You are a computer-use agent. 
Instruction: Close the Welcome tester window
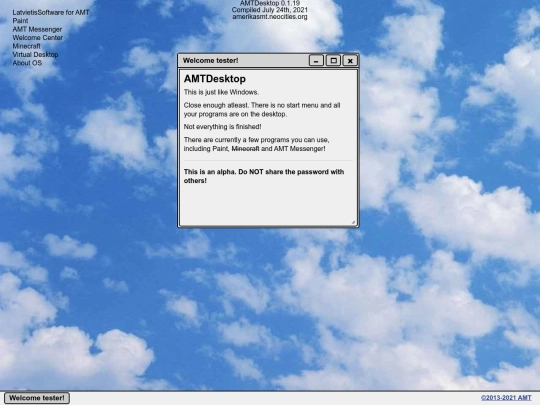(x=350, y=61)
